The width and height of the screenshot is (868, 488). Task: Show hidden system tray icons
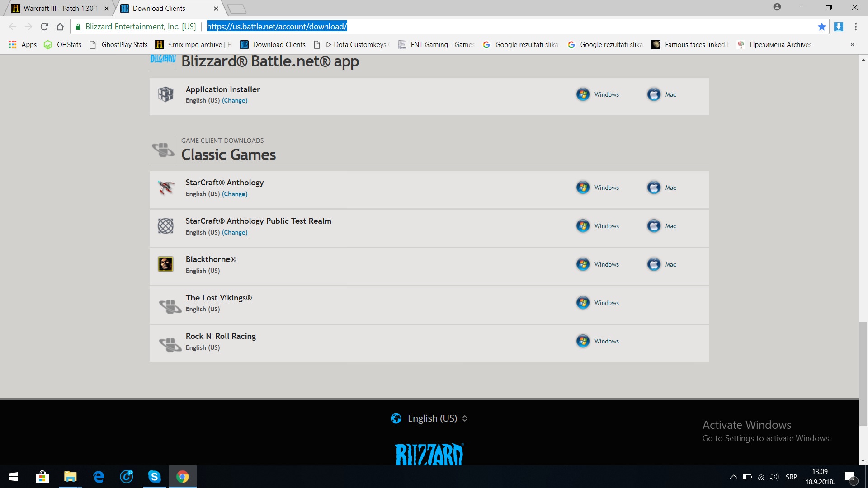pyautogui.click(x=733, y=477)
